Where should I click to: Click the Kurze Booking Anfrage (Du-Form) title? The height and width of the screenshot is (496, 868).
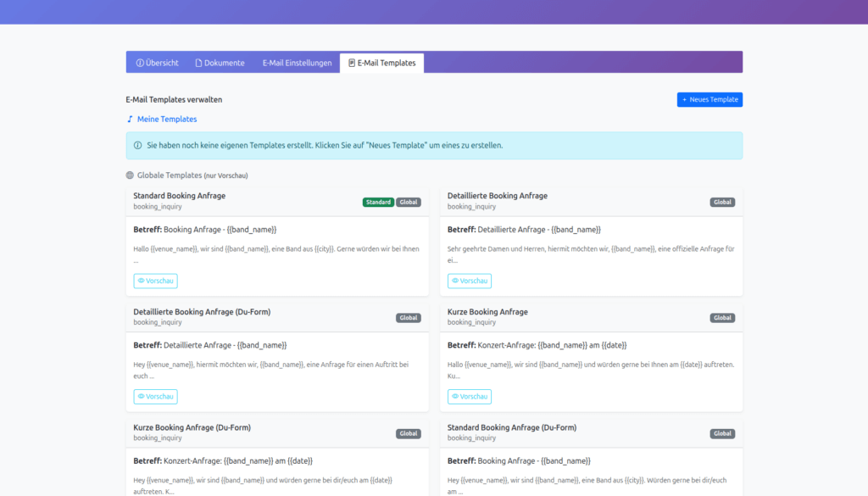(x=192, y=427)
